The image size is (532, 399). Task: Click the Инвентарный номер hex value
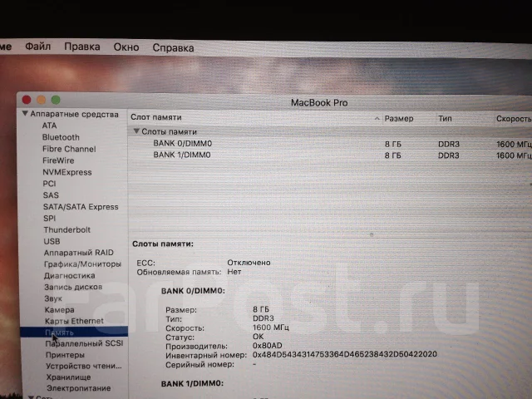(x=345, y=355)
